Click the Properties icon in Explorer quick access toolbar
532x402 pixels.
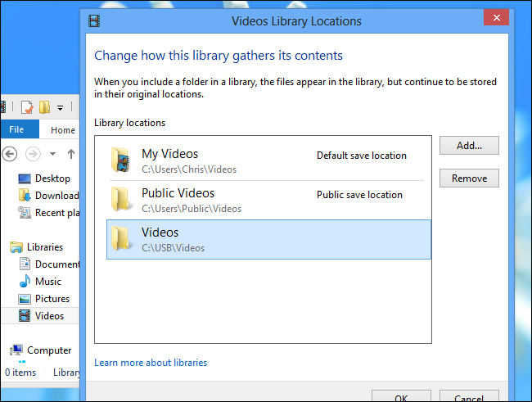[27, 107]
